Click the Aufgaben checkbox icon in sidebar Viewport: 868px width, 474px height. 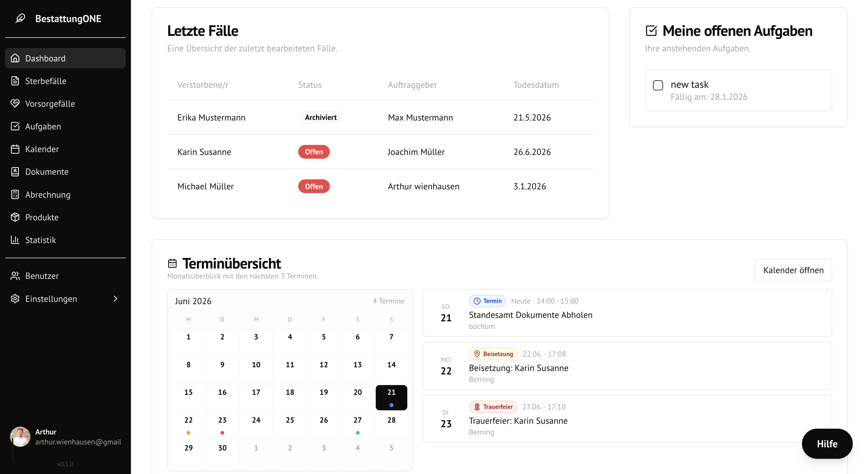tap(15, 126)
